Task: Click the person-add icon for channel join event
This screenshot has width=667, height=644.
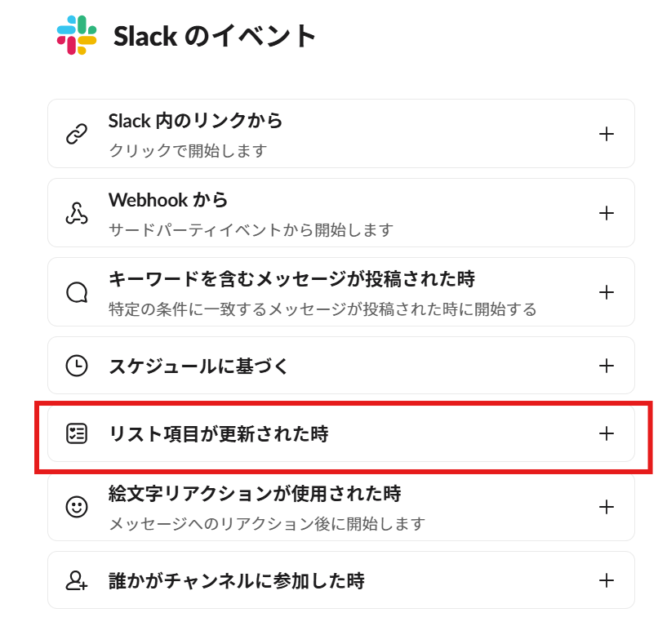Action: 78,581
